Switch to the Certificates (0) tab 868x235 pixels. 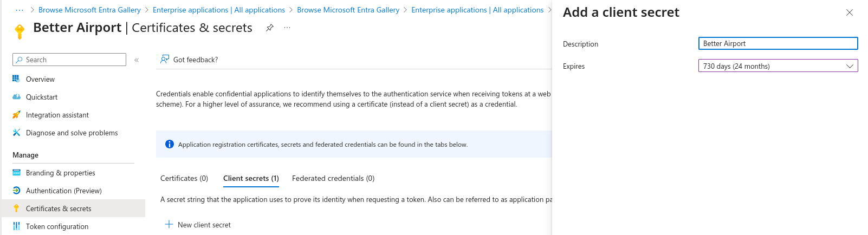coord(184,178)
